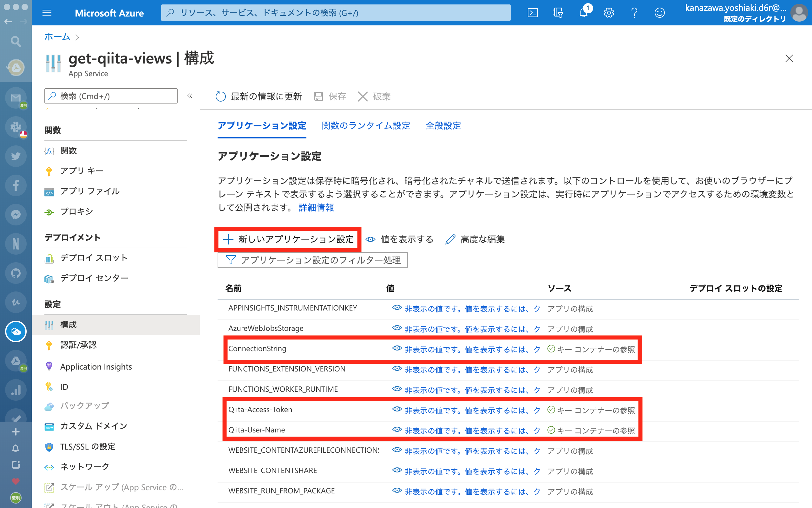Viewport: 812px width, 508px height.
Task: Open Messenger in the browser sidebar
Action: [16, 214]
